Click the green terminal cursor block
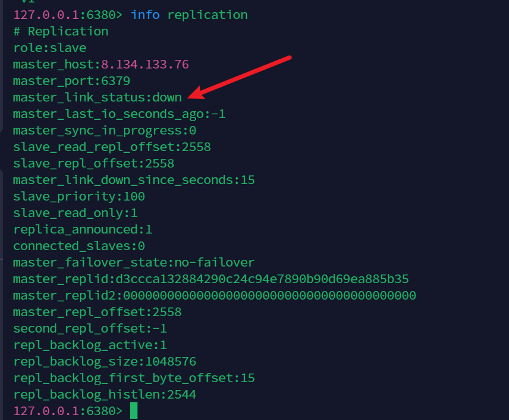Screen dimensions: 509x420 (134, 411)
